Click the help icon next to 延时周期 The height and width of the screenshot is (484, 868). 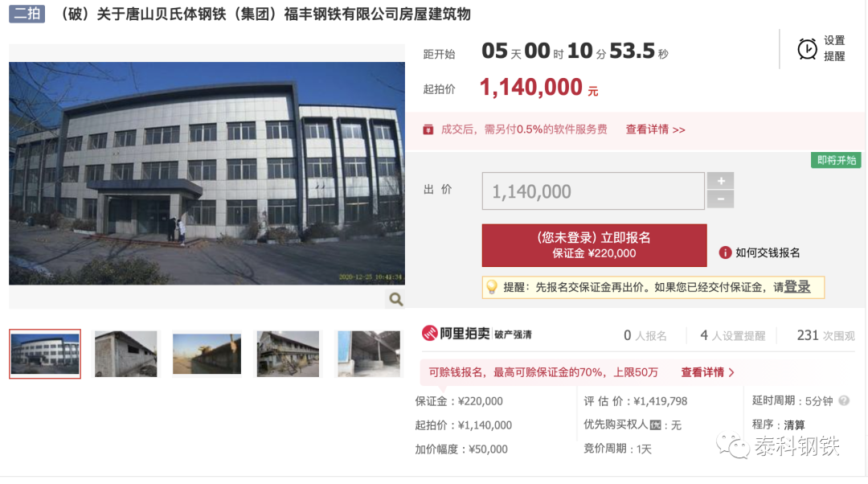tap(844, 400)
